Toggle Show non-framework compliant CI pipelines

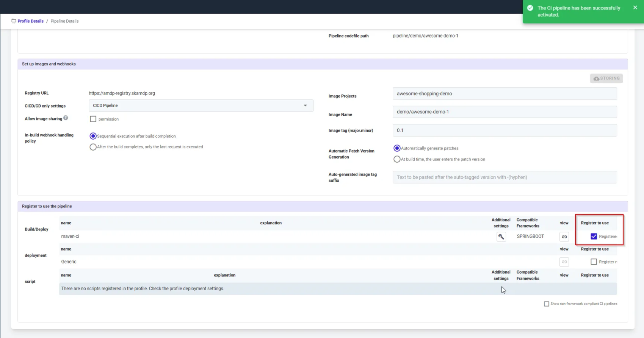pyautogui.click(x=546, y=304)
